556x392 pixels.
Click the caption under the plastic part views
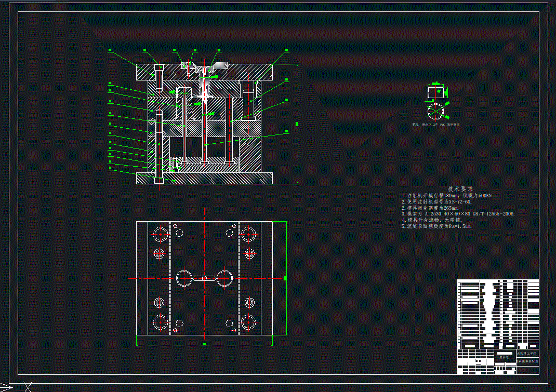click(436, 125)
